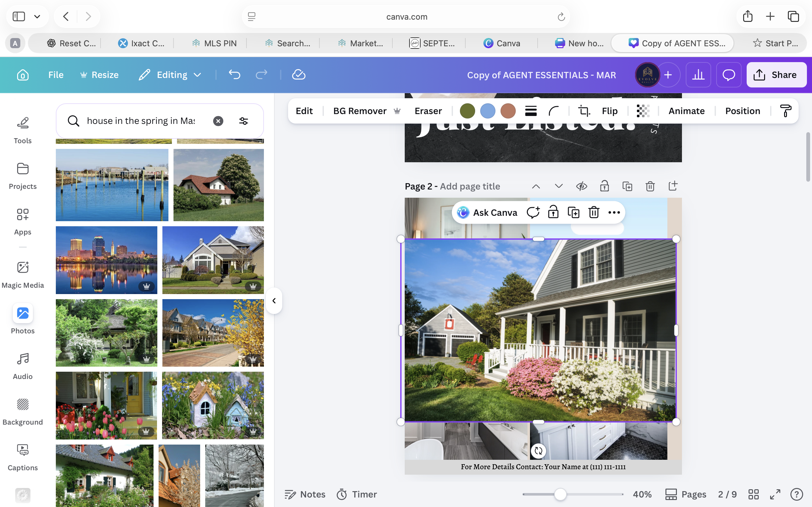Viewport: 812px width, 507px height.
Task: Click the analytics bar chart icon
Action: click(698, 75)
